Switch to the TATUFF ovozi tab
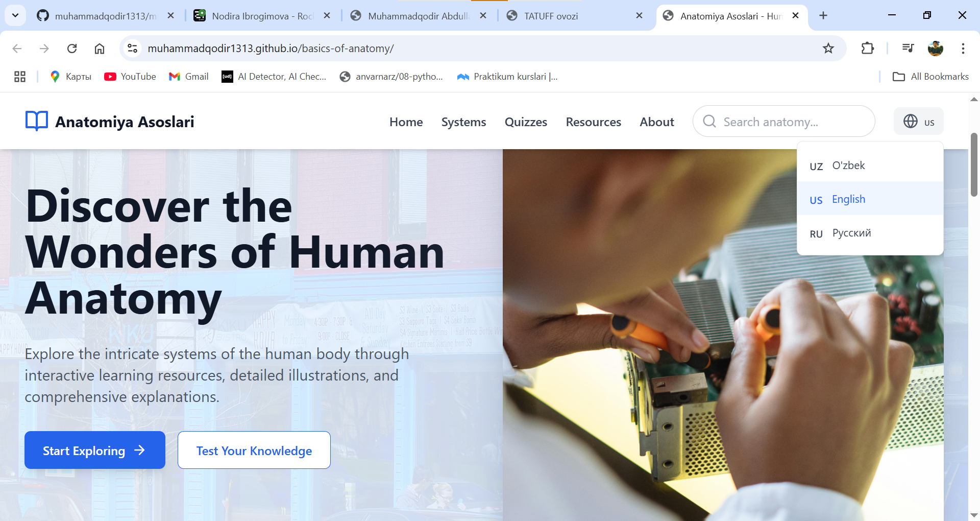The height and width of the screenshot is (521, 980). pos(551,16)
